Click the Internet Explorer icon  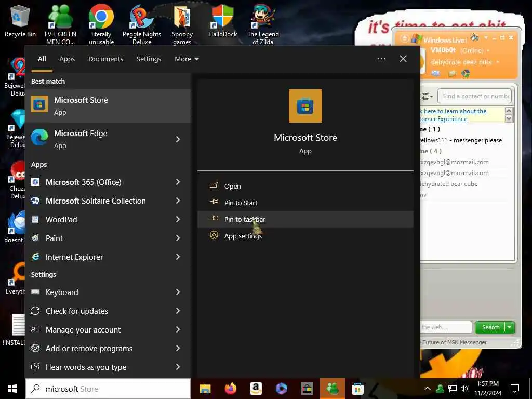tap(35, 257)
